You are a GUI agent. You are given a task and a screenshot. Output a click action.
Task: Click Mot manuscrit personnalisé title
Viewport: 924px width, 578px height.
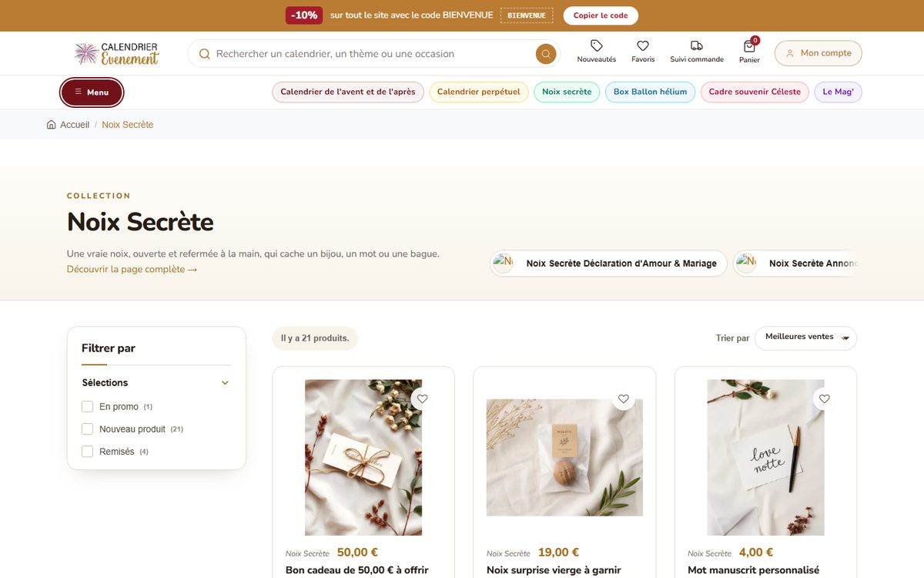click(x=754, y=570)
